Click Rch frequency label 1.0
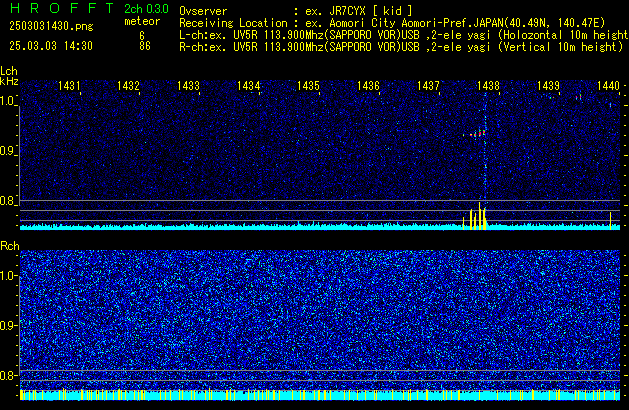The image size is (629, 410). pos(7,276)
